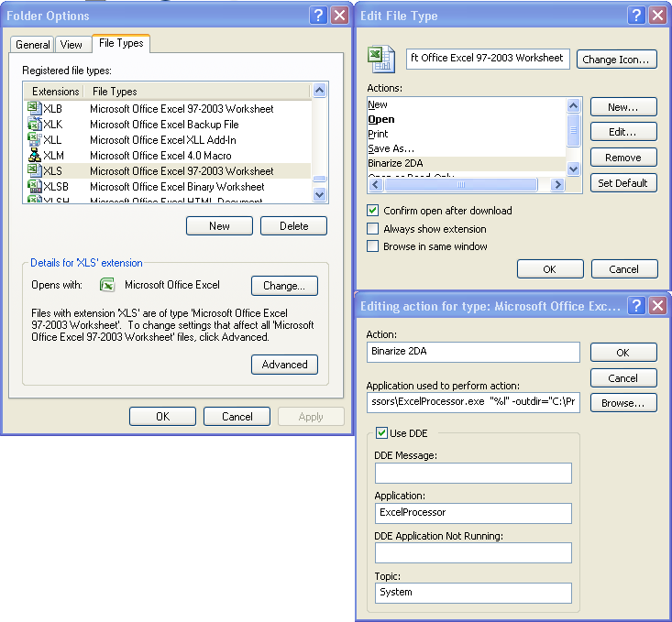
Task: Click the Folder Options help question-mark icon
Action: [x=317, y=15]
